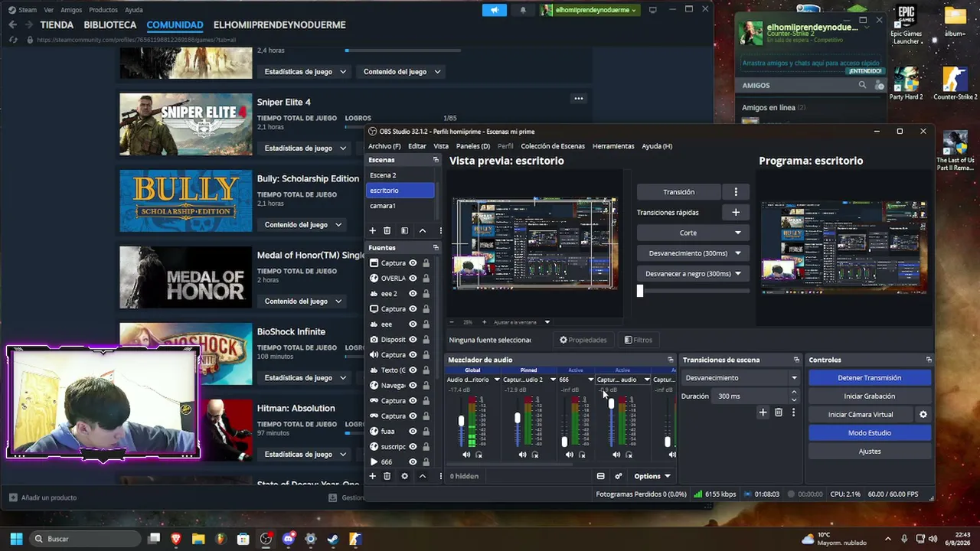Click Detener Transmisión button
This screenshot has width=980, height=551.
[x=869, y=378]
